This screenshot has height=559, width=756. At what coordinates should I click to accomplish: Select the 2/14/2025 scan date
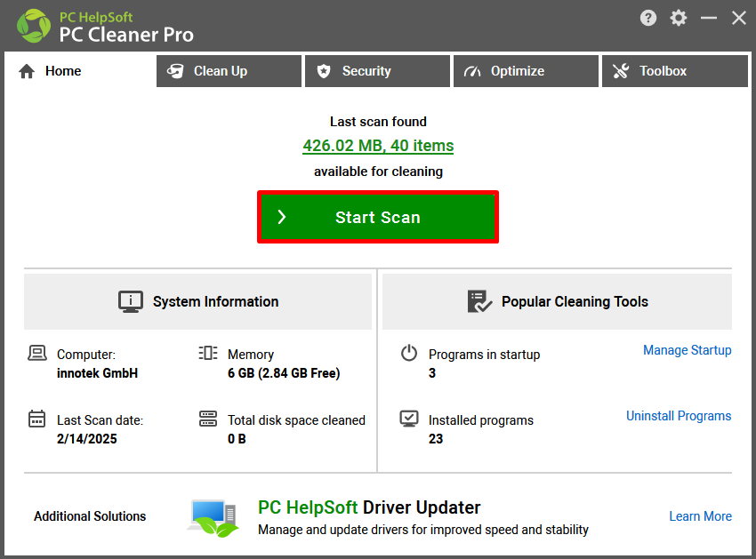click(87, 439)
